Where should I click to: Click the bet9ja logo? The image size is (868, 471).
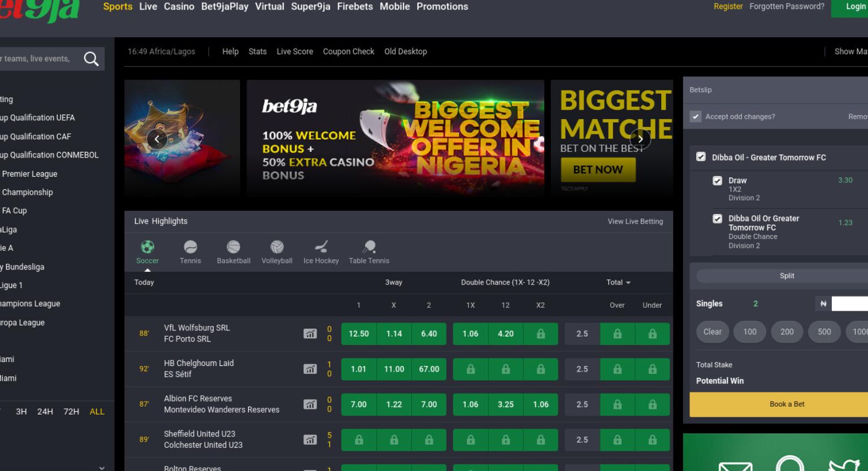coord(40,10)
